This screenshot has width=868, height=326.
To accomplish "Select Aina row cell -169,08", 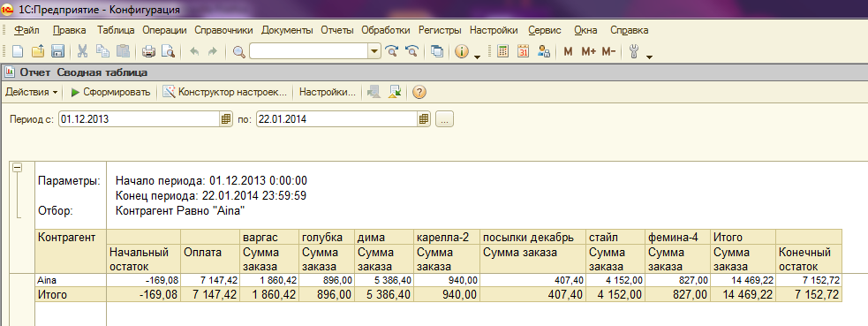I will pos(143,281).
